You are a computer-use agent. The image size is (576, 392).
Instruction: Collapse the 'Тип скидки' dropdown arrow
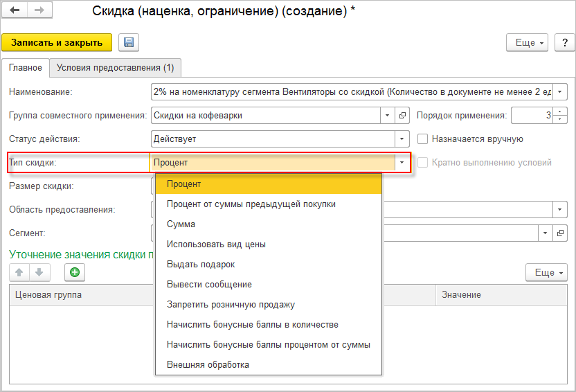click(x=402, y=163)
